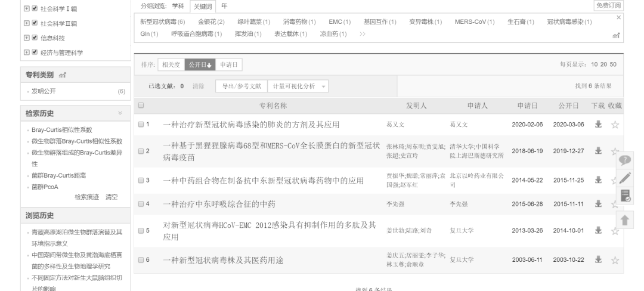Filter by keyword 新型冠状病毒 (6)

(163, 21)
